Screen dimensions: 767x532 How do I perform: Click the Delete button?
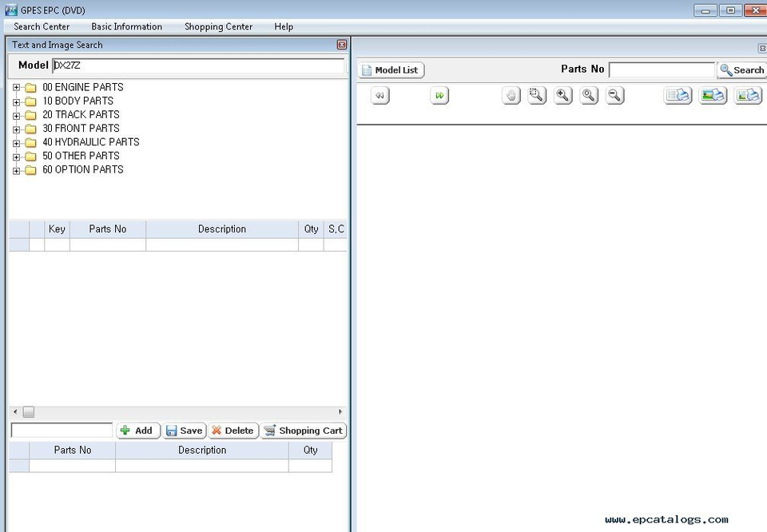coord(233,431)
